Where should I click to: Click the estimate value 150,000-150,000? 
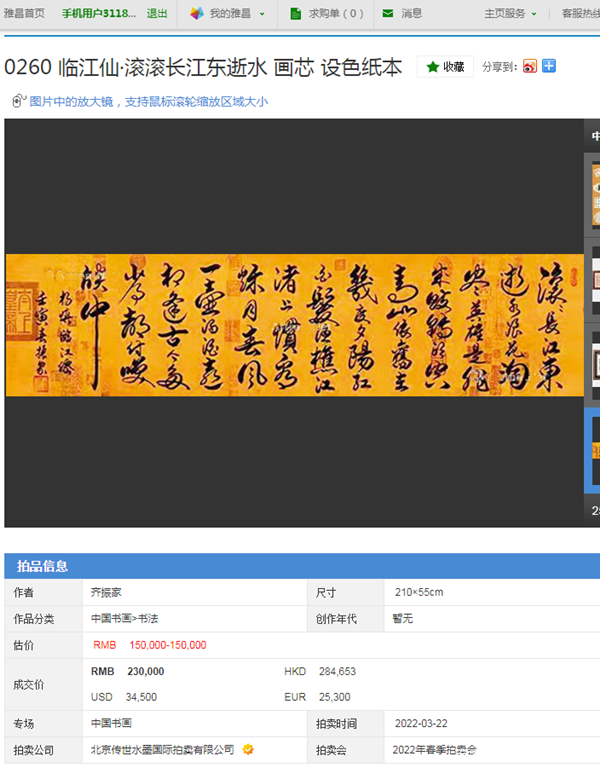pos(168,645)
